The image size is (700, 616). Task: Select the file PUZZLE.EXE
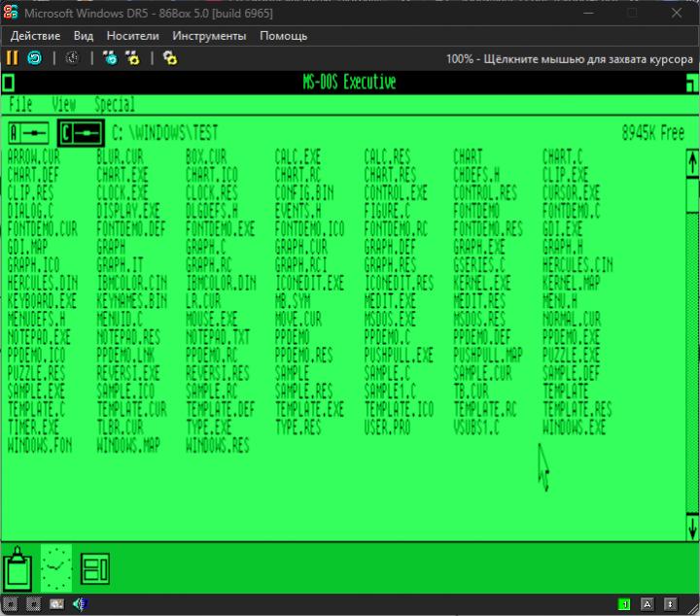[571, 355]
